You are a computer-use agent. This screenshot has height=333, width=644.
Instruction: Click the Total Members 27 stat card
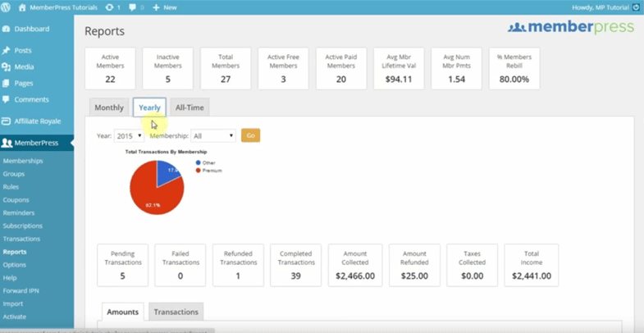(226, 69)
